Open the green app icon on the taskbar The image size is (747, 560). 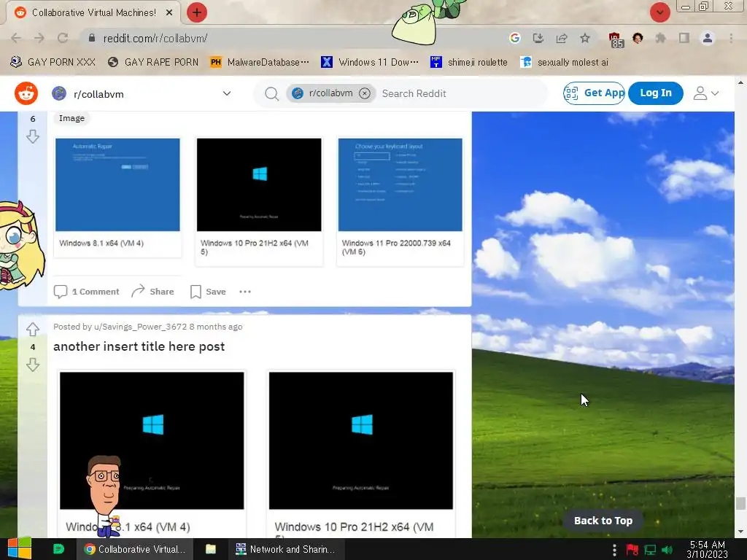pyautogui.click(x=58, y=549)
